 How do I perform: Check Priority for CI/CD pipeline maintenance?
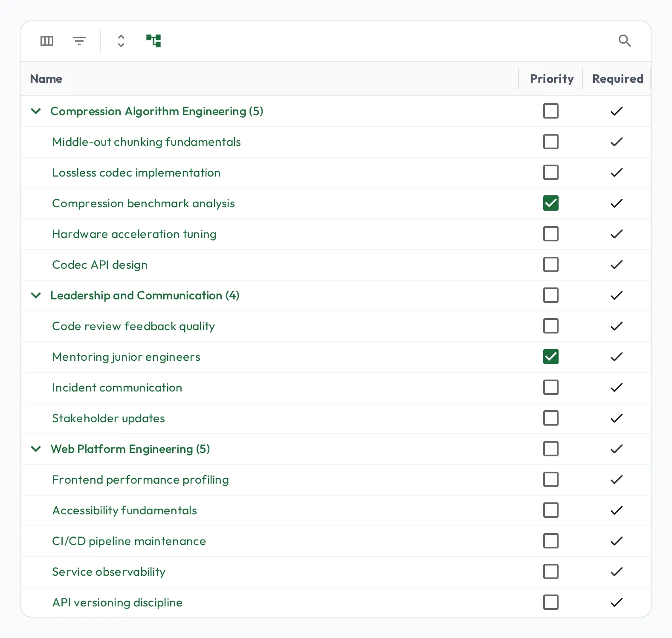[551, 541]
